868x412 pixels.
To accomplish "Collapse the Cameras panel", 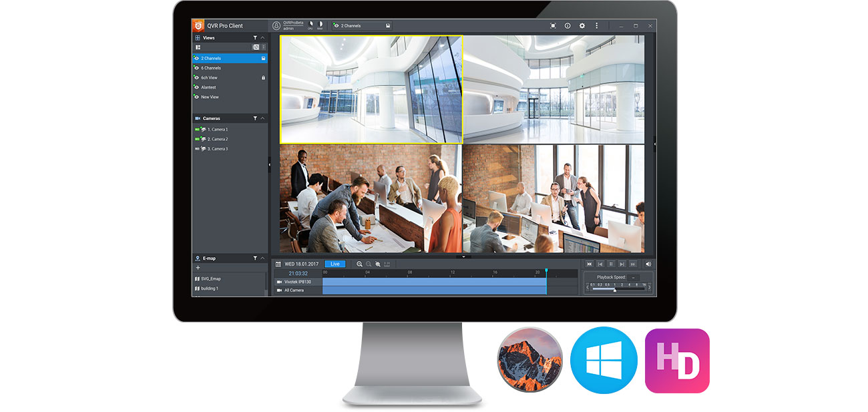I will tap(262, 118).
